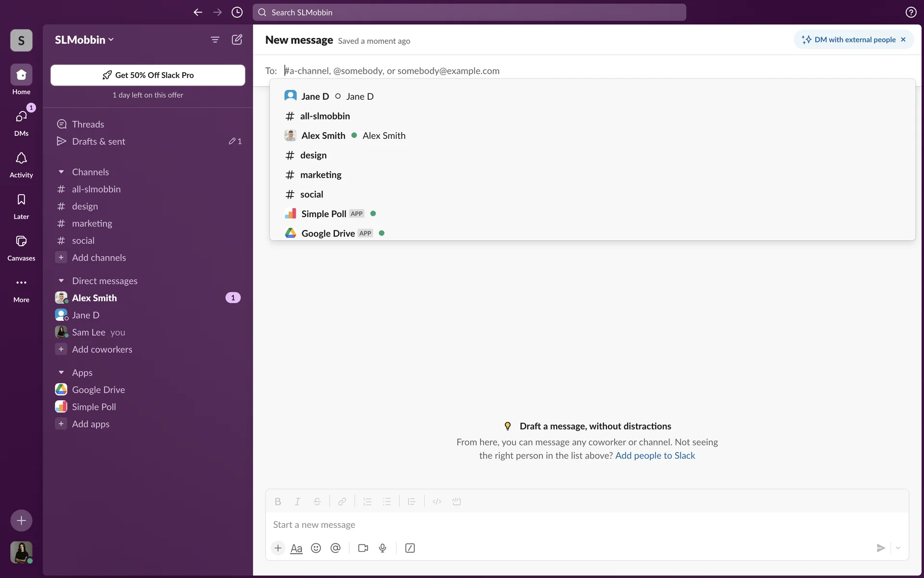Toggle the Aa formatting toolbar

[x=296, y=548]
